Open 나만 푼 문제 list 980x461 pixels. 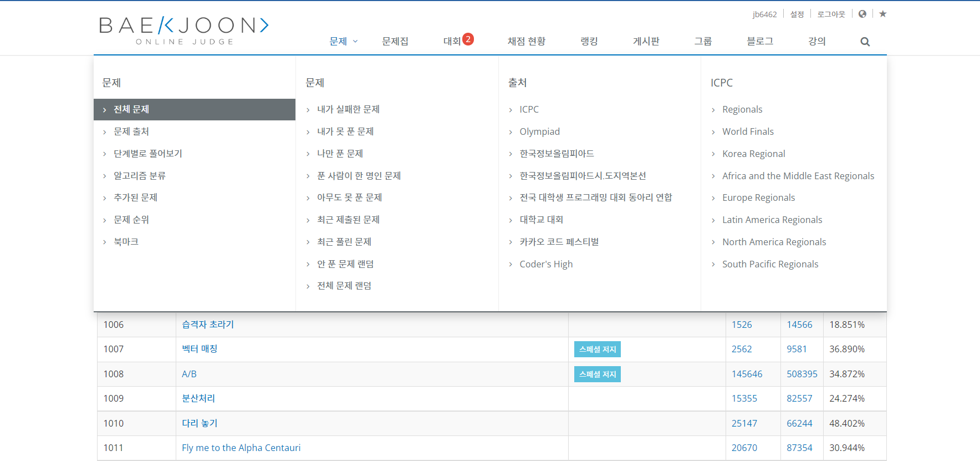340,154
